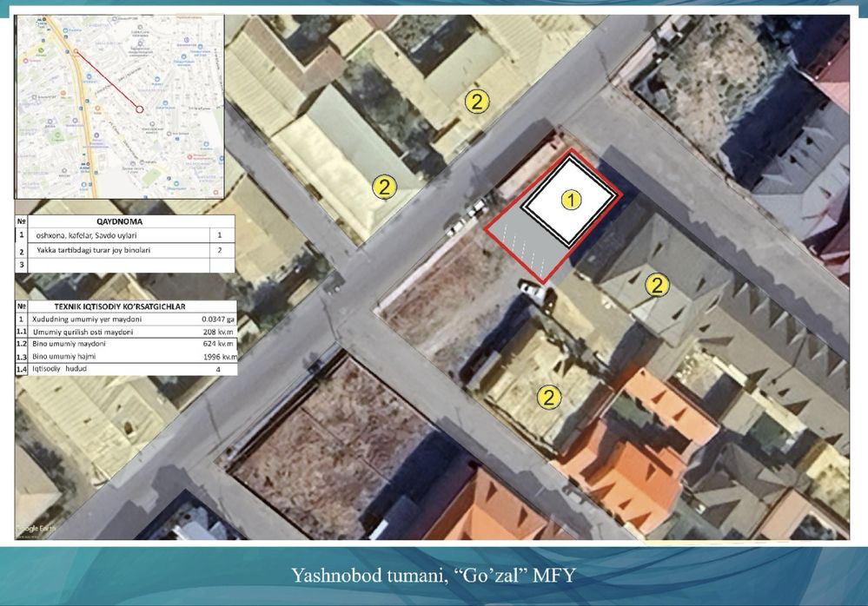Viewport: 868px width, 606px height.
Task: Click the "QAYDNOMA" legend heading
Action: (119, 221)
